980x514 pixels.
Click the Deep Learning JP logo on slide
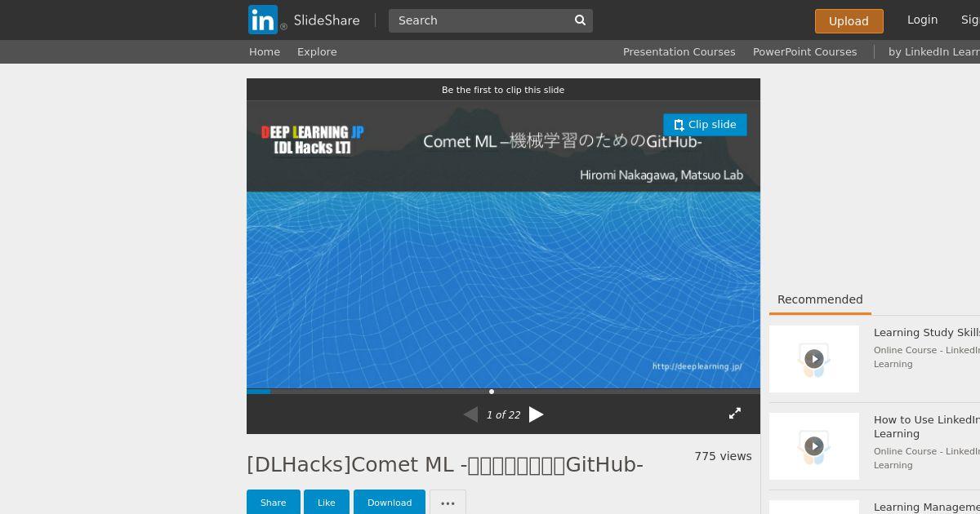click(312, 140)
